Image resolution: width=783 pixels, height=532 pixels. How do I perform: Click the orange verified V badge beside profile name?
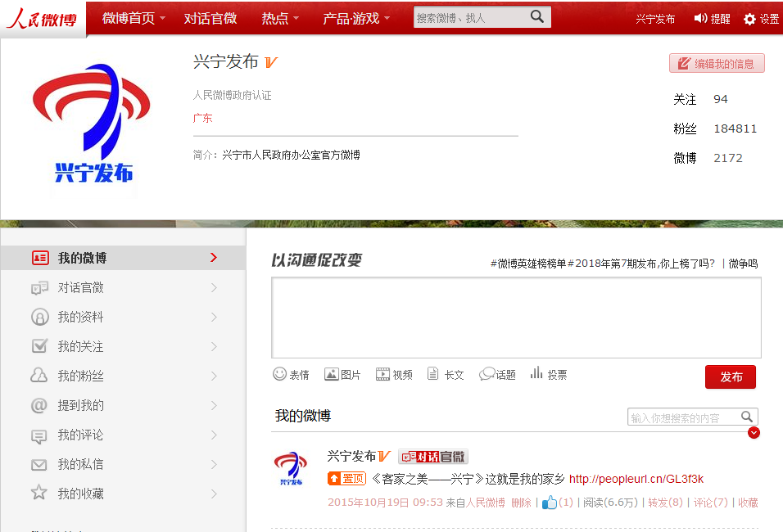pyautogui.click(x=270, y=62)
